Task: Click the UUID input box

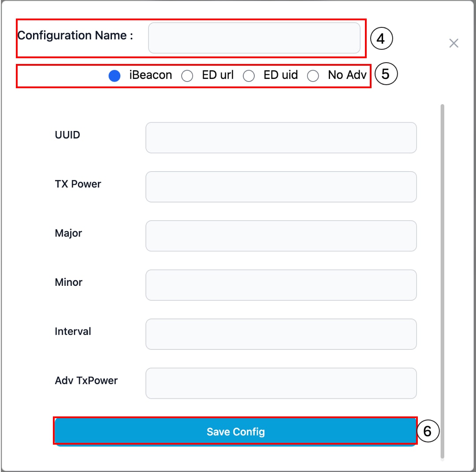Action: pos(281,137)
